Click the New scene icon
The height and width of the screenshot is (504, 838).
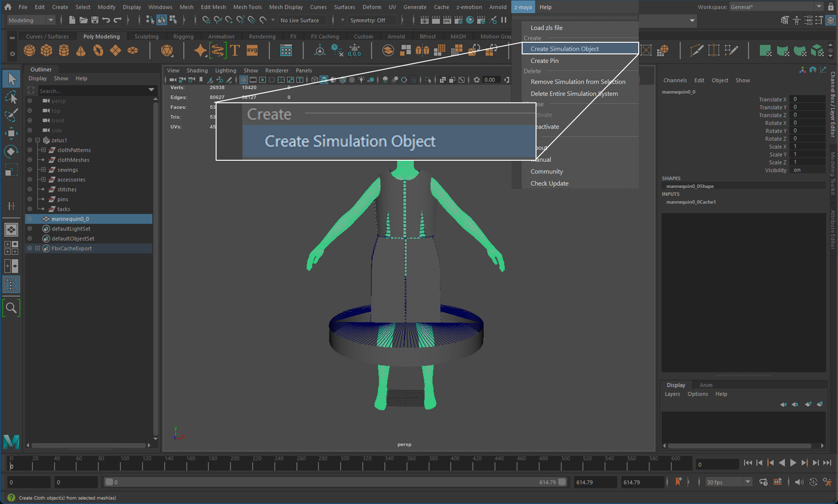click(72, 20)
